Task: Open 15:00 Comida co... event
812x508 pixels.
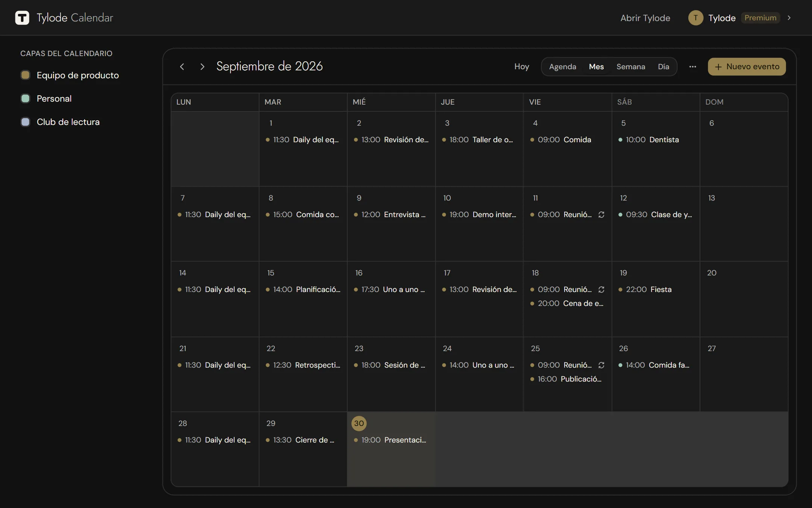Action: pyautogui.click(x=303, y=214)
